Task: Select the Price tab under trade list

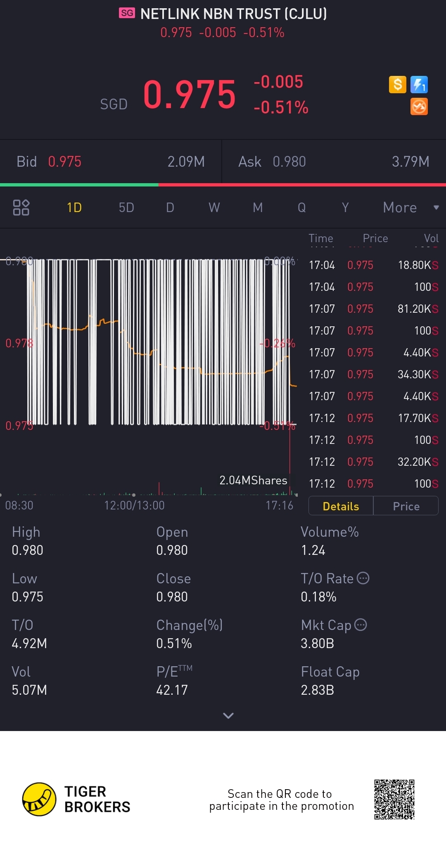Action: point(406,506)
